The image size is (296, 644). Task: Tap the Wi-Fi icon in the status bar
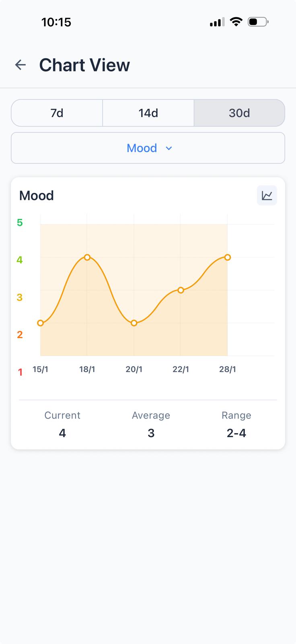[x=236, y=22]
